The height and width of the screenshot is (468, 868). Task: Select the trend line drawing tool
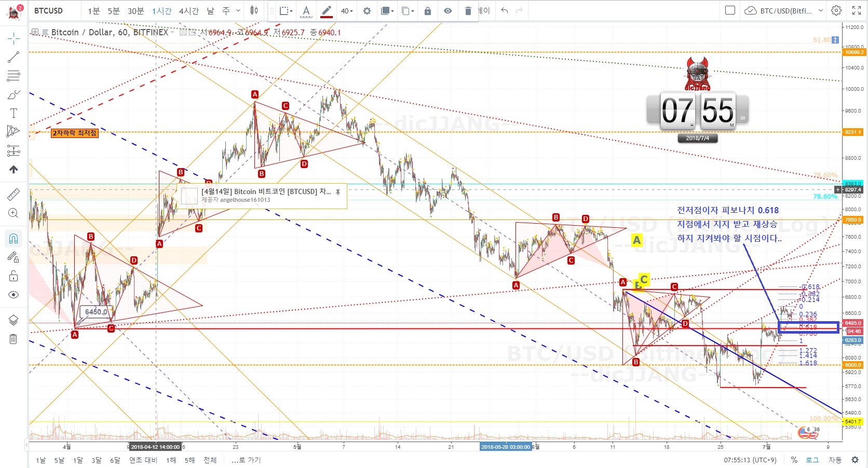coord(13,57)
